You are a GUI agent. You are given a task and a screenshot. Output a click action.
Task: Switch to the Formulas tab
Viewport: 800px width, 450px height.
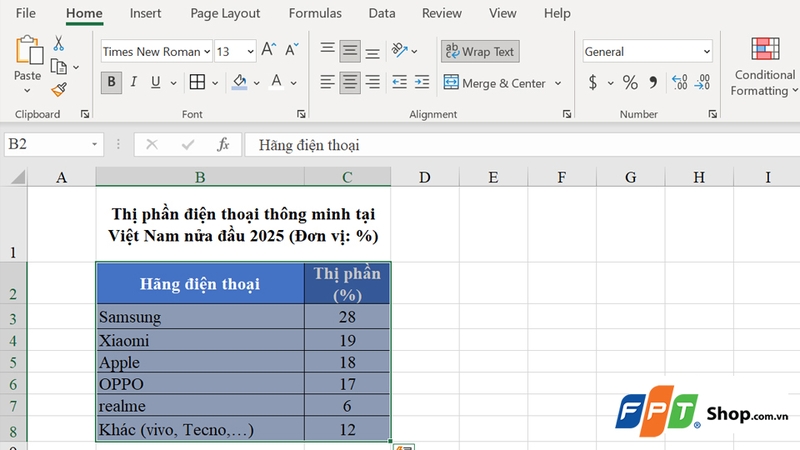314,14
